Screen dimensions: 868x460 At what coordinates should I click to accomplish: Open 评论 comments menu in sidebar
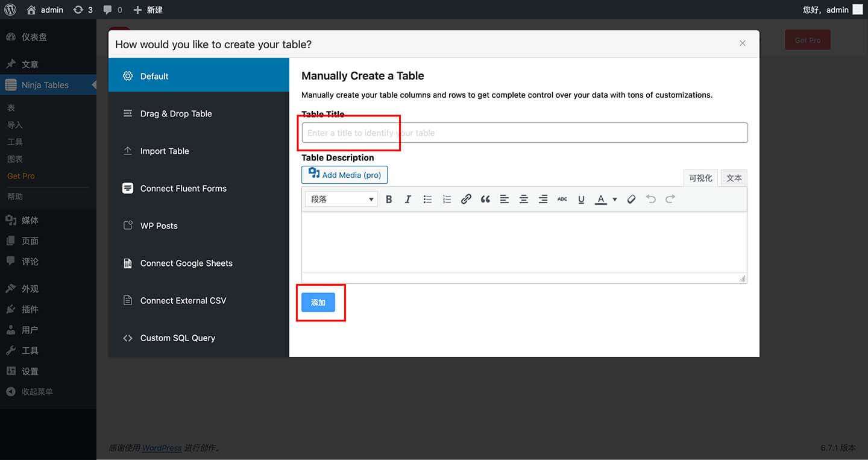[48, 262]
